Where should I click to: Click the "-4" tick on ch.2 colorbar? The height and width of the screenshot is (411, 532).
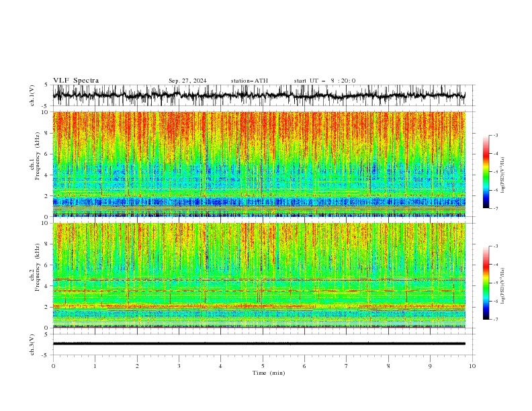click(x=496, y=265)
